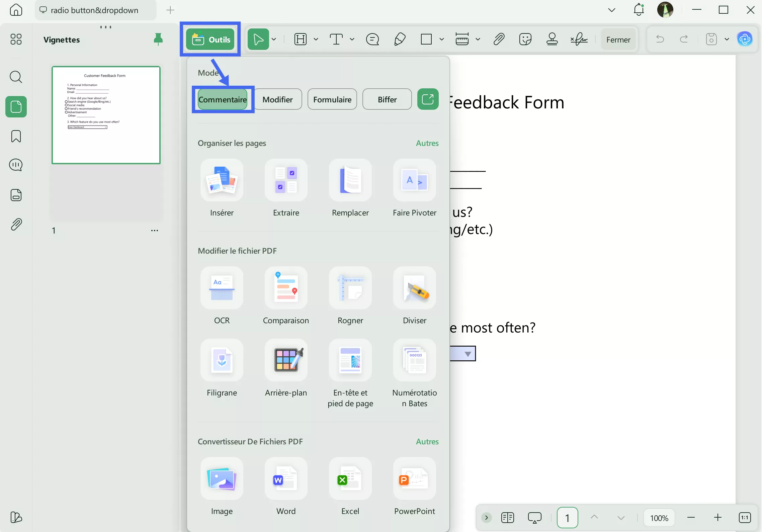Open the Outils menu
Image resolution: width=762 pixels, height=532 pixels.
pyautogui.click(x=210, y=39)
